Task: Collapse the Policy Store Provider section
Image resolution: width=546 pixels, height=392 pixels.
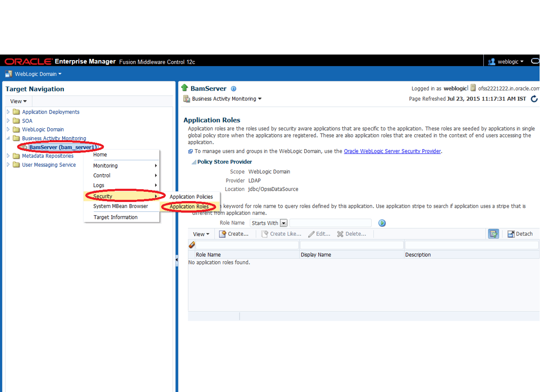Action: [194, 162]
